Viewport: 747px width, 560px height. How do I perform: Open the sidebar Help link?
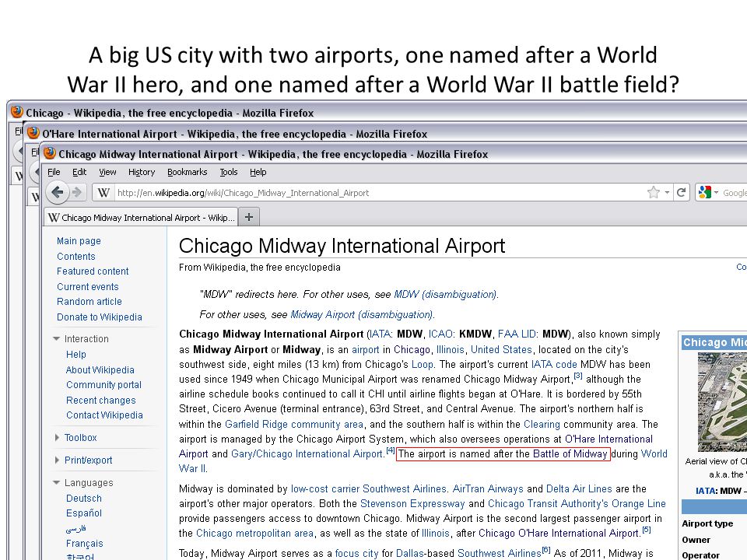click(76, 355)
